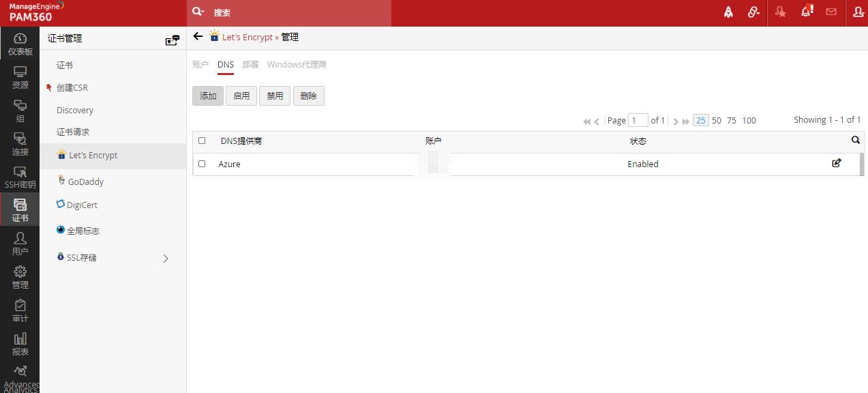868x393 pixels.
Task: Open SSL存储 in the certificate menu
Action: [x=82, y=258]
